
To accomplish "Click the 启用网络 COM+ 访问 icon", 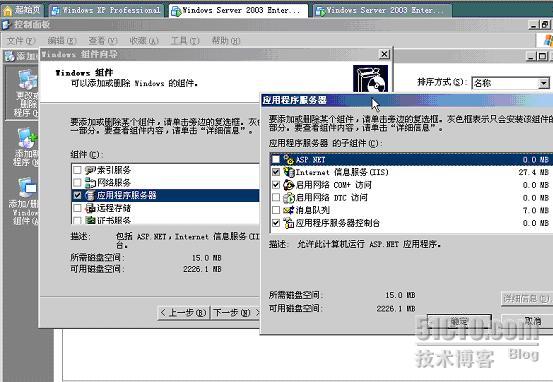I will click(x=289, y=185).
